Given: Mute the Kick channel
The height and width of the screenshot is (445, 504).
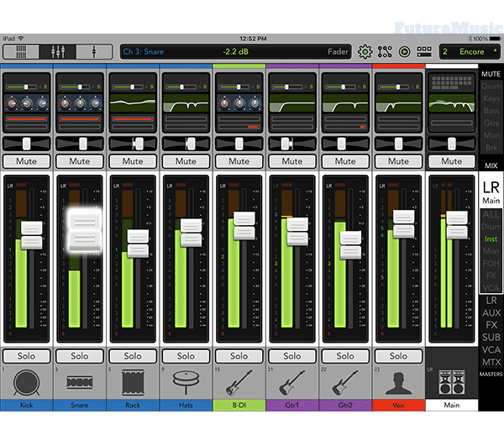Looking at the screenshot, I should (27, 161).
